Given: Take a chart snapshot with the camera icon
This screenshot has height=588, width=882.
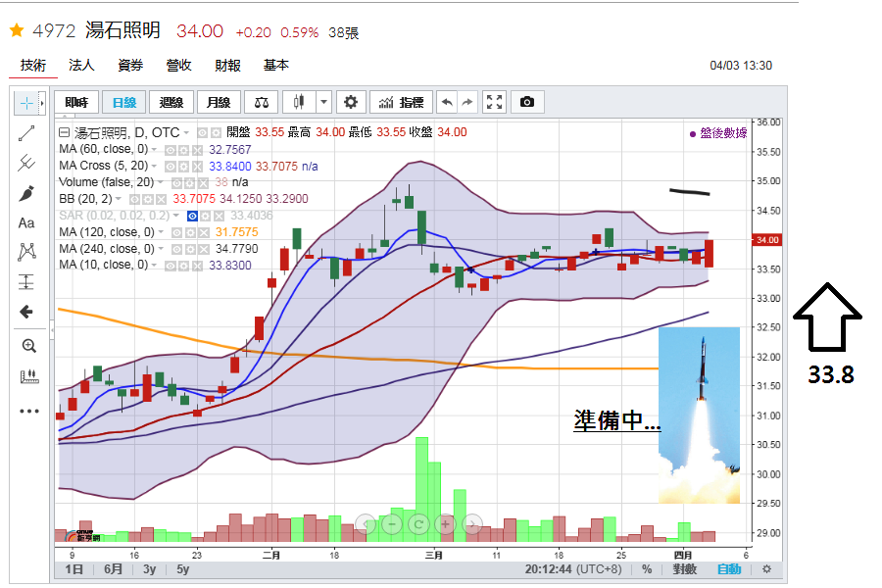Looking at the screenshot, I should [x=527, y=102].
